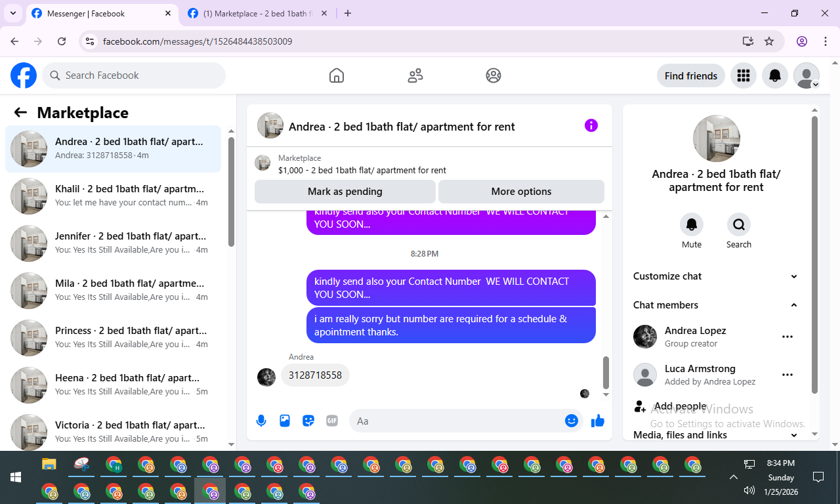Open the emoji picker in composer
This screenshot has height=504, width=840.
(x=572, y=421)
